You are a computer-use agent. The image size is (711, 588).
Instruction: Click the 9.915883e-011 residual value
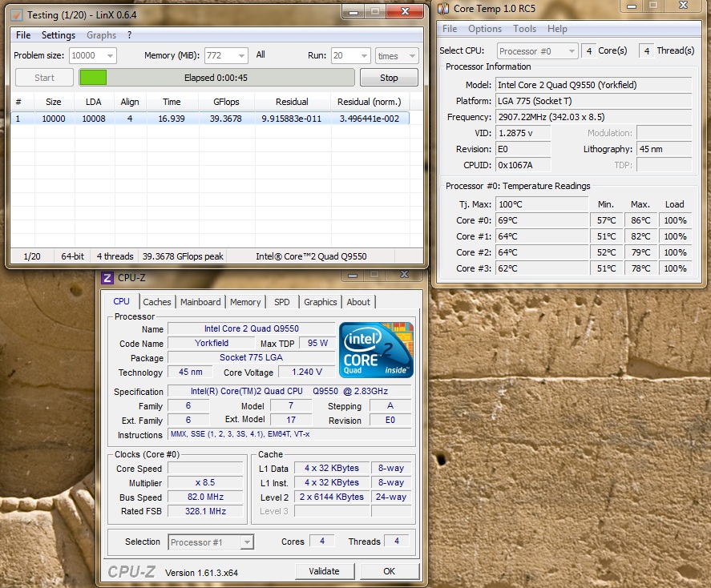coord(291,119)
